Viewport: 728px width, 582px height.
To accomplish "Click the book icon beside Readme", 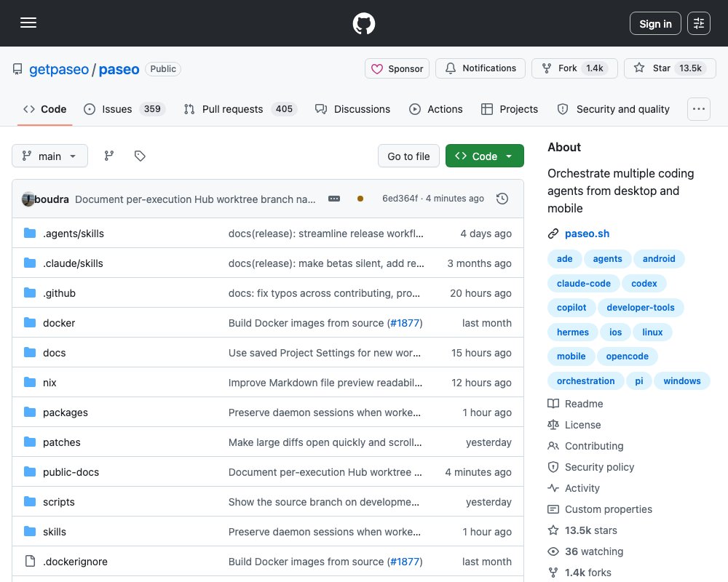I will pos(553,404).
